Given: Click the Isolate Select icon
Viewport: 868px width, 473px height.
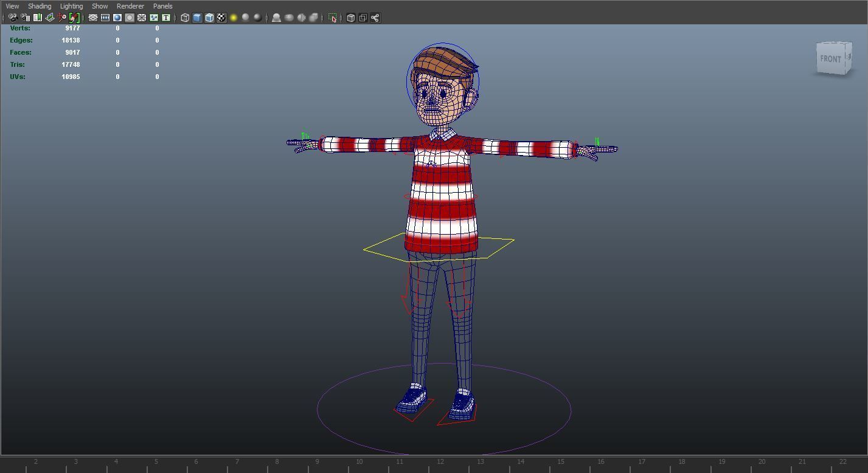Looking at the screenshot, I should (x=332, y=18).
